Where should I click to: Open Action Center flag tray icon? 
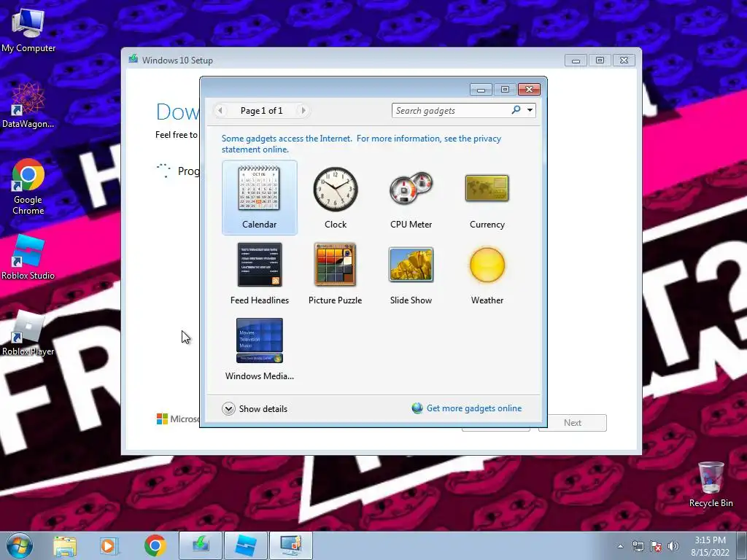[656, 546]
